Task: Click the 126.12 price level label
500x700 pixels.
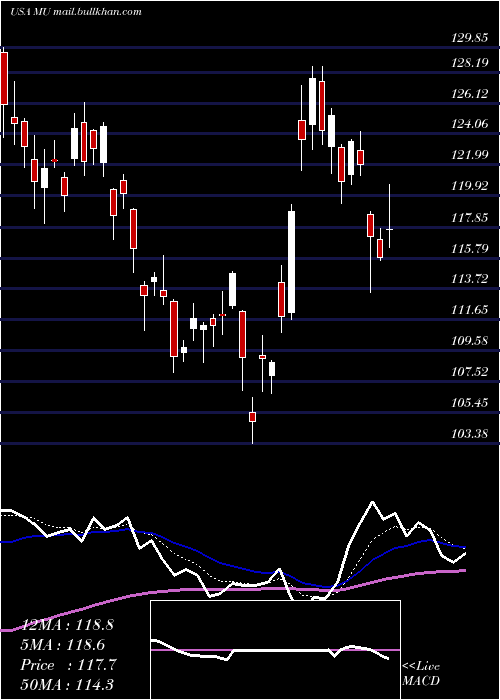Action: (470, 94)
